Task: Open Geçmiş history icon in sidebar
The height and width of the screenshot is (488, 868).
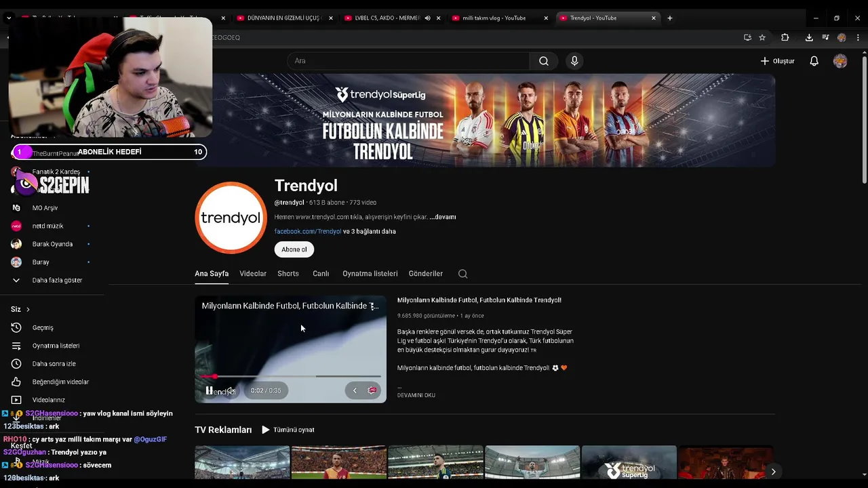Action: tap(16, 327)
